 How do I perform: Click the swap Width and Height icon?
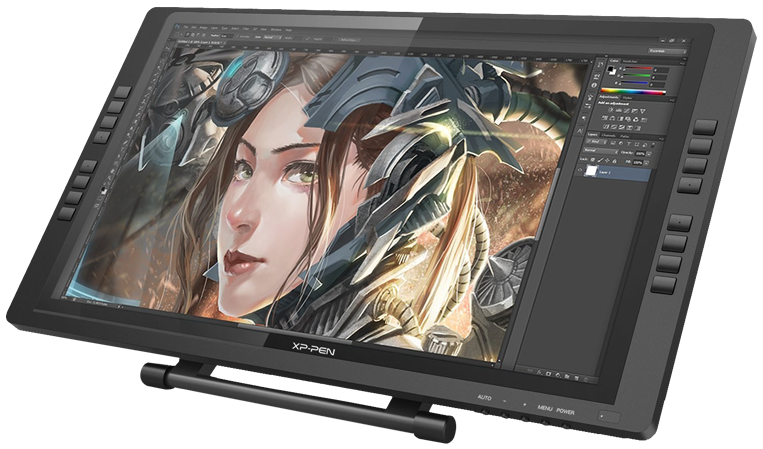point(308,38)
